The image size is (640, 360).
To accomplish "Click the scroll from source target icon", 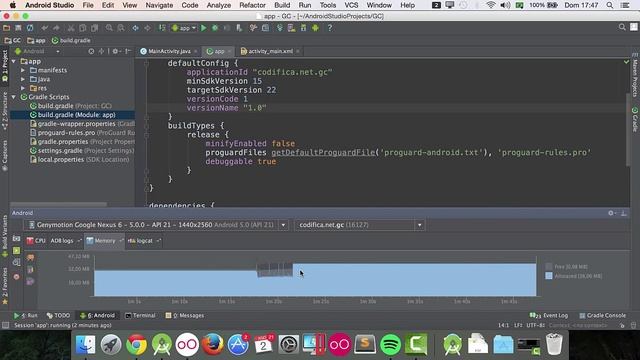I will [x=91, y=51].
